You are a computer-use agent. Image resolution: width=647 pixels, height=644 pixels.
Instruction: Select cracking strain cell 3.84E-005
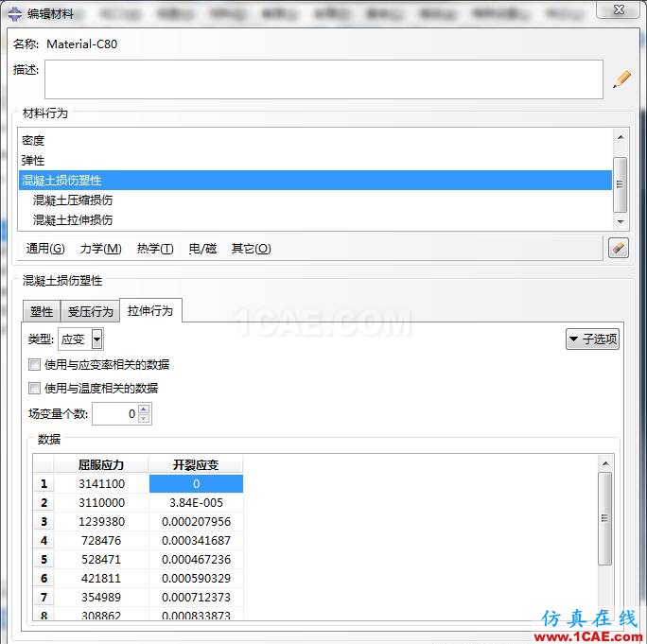point(196,502)
